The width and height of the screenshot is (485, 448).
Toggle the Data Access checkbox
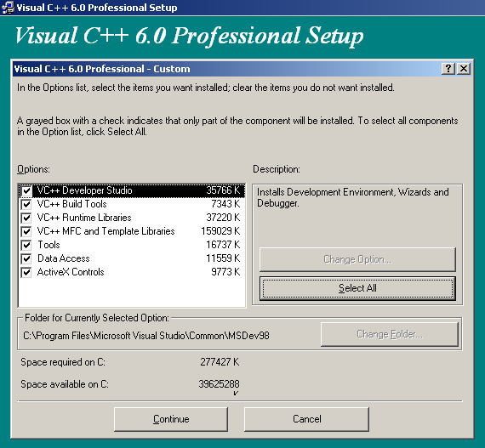pyautogui.click(x=26, y=258)
